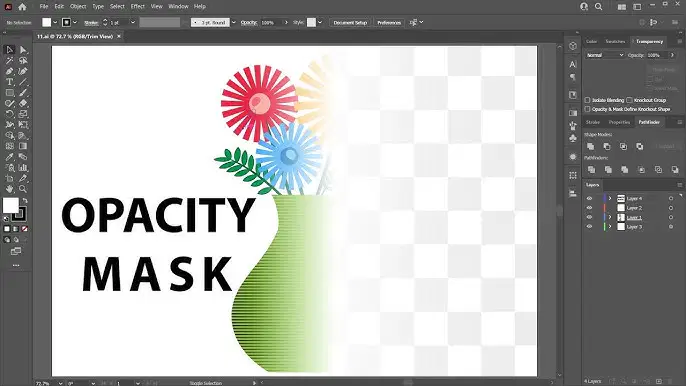686x386 pixels.
Task: Expand Layer 4 contents
Action: (x=610, y=199)
